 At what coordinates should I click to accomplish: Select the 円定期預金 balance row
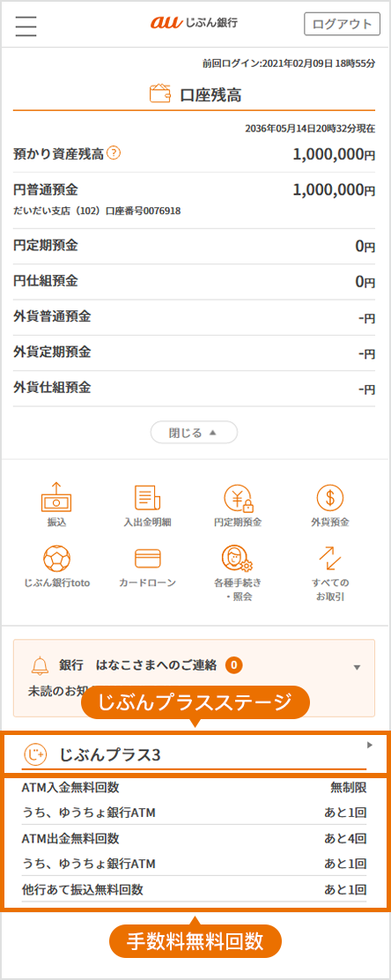pos(194,246)
